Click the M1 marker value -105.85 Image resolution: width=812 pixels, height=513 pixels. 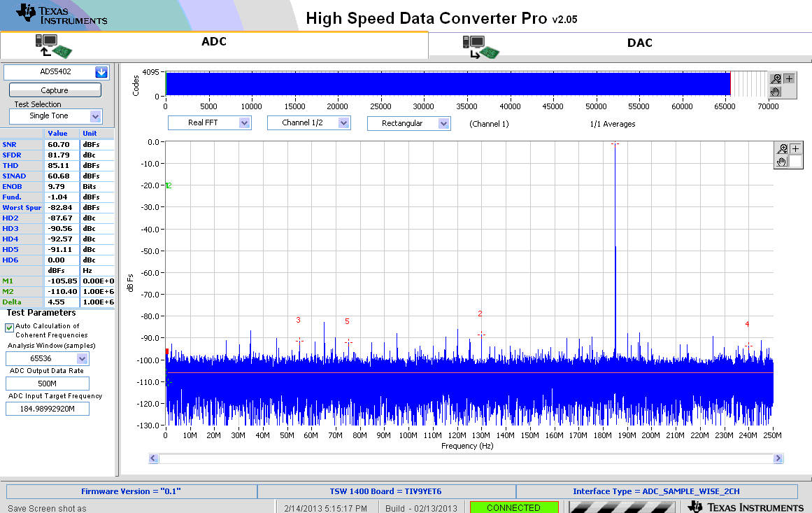[62, 281]
